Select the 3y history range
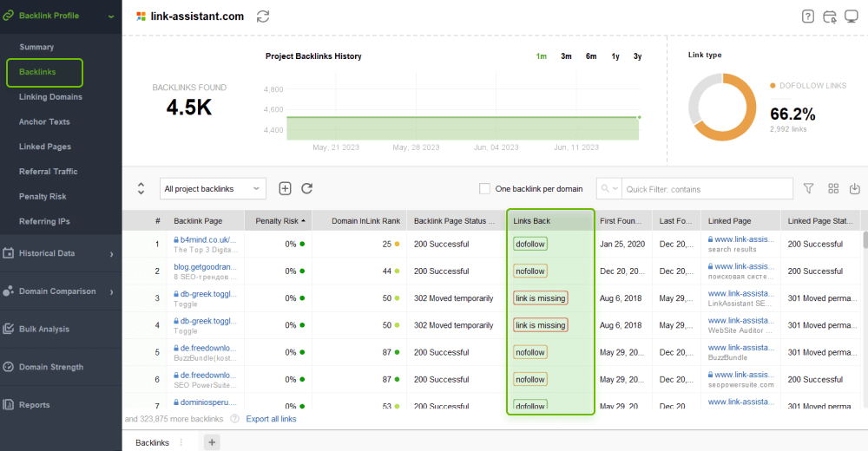868x451 pixels. (638, 56)
